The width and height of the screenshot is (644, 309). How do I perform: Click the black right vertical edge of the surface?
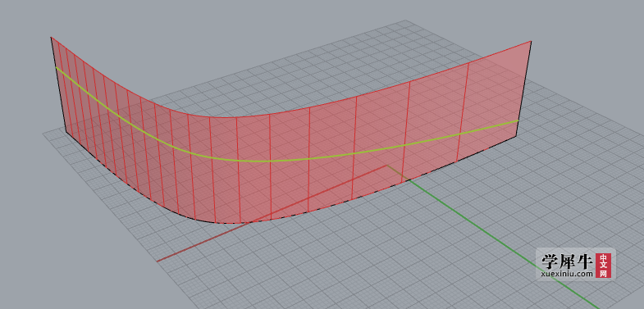pos(524,89)
